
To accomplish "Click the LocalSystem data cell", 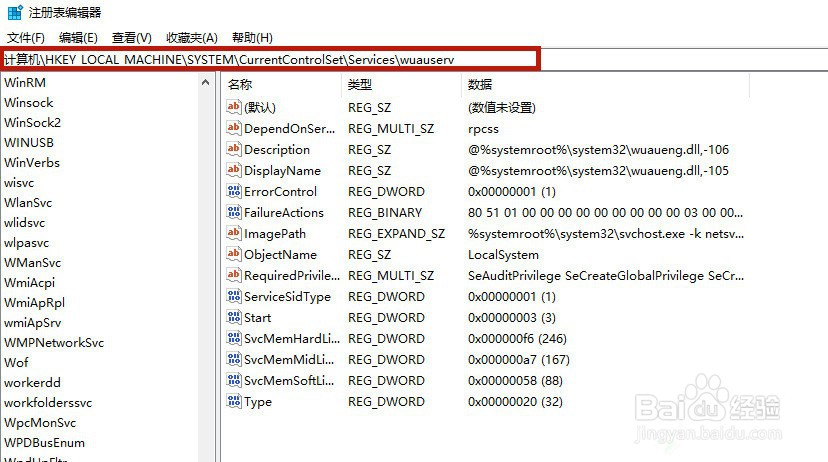I will 503,255.
